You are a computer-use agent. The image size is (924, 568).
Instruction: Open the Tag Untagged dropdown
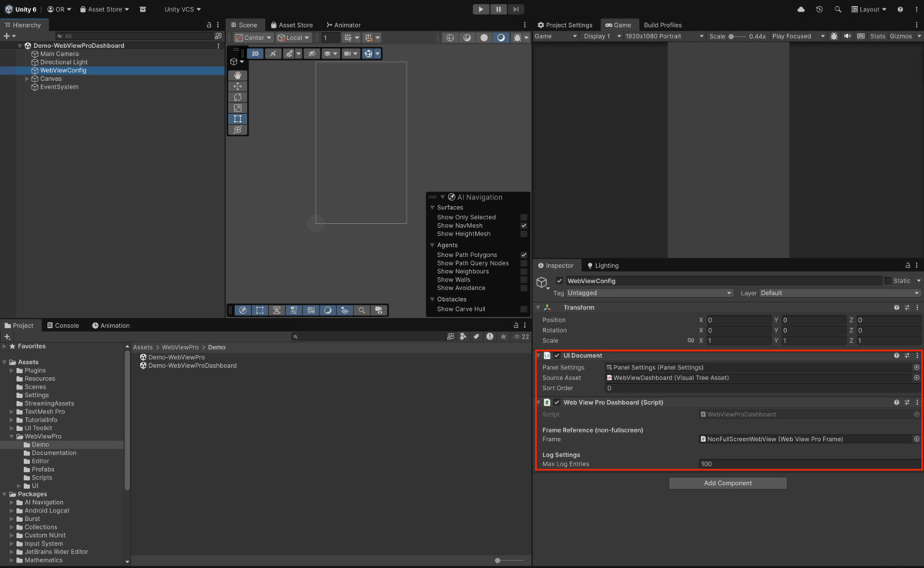point(649,293)
